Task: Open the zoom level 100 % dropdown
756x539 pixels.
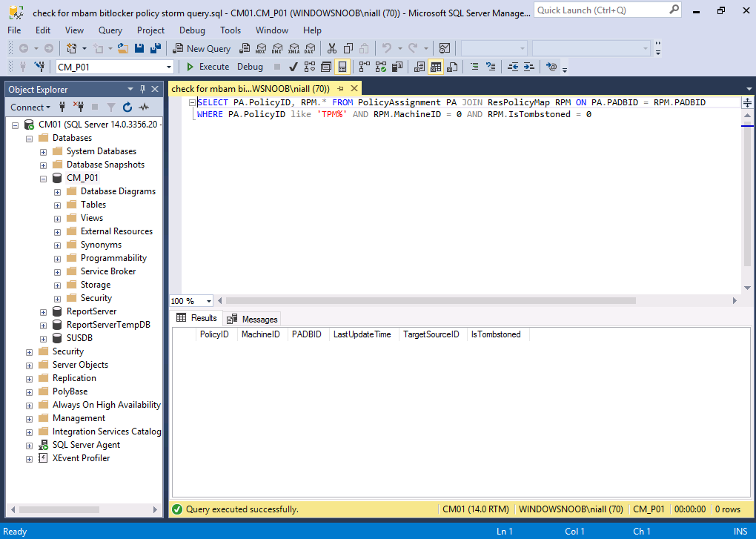Action: (209, 301)
